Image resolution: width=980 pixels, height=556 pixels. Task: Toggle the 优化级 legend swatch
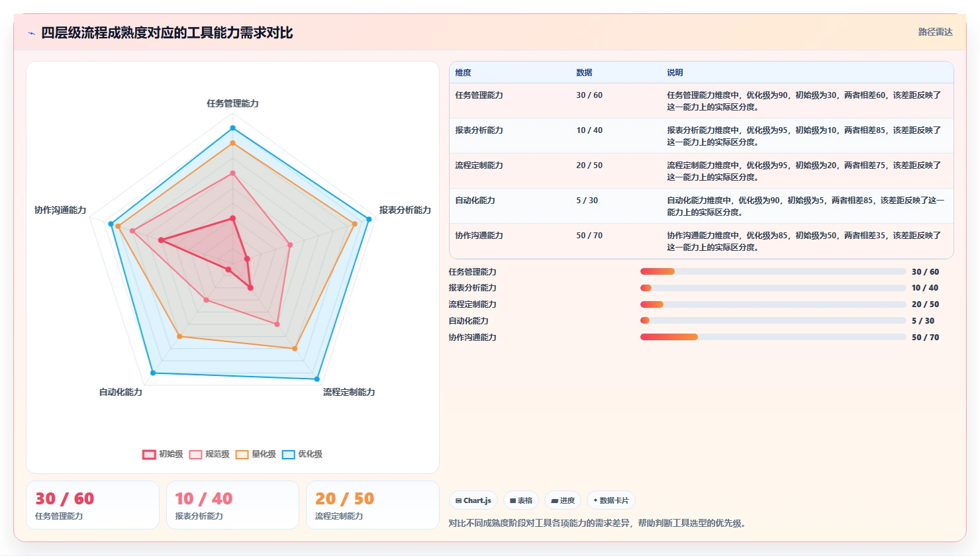(x=288, y=454)
